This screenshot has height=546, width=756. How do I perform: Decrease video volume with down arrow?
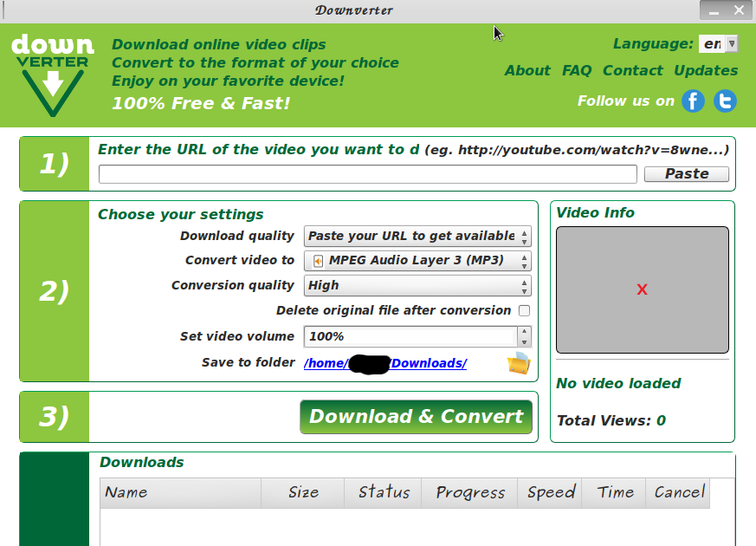click(524, 342)
